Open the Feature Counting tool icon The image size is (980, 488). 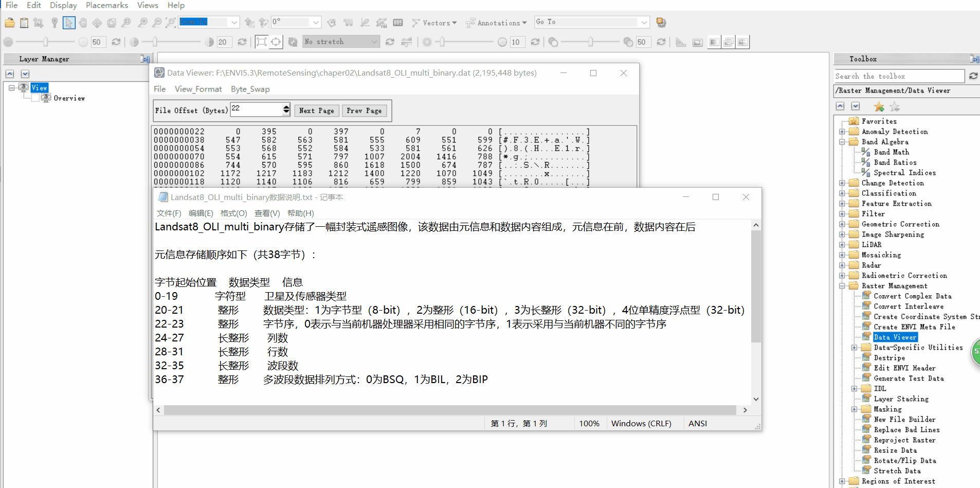398,23
